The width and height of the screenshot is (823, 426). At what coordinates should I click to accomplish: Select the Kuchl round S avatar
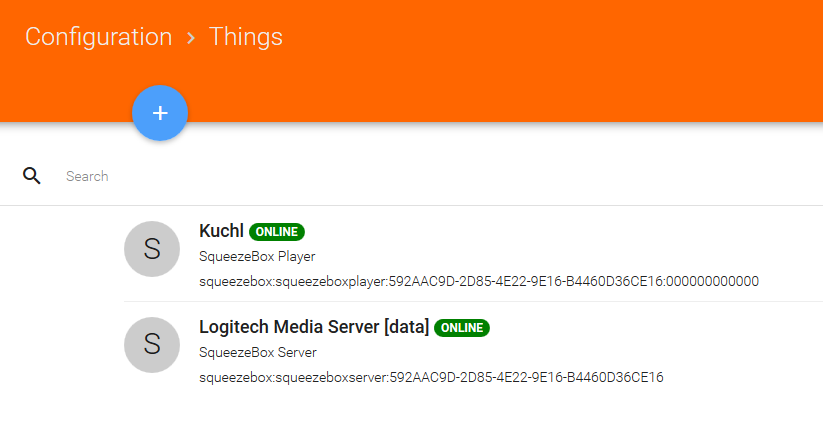152,249
